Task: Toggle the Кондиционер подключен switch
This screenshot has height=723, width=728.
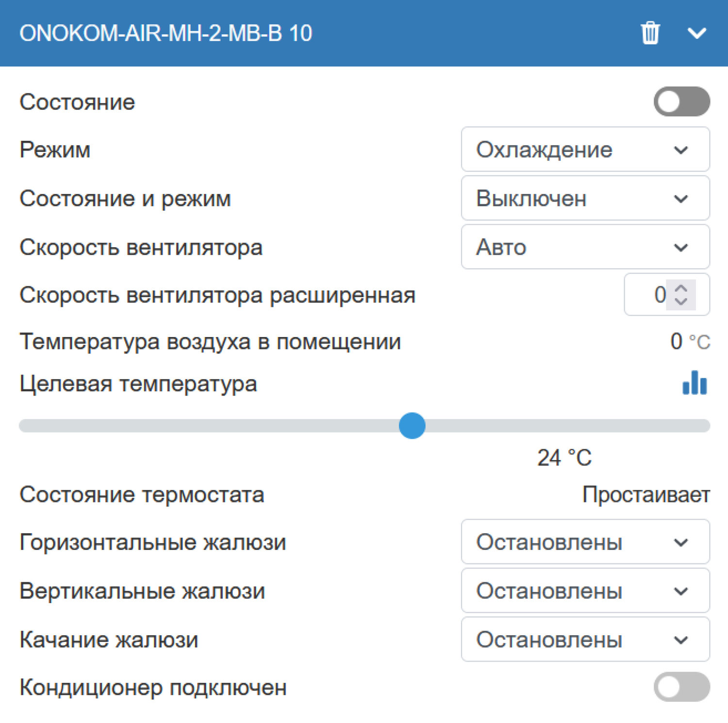Action: 681,687
